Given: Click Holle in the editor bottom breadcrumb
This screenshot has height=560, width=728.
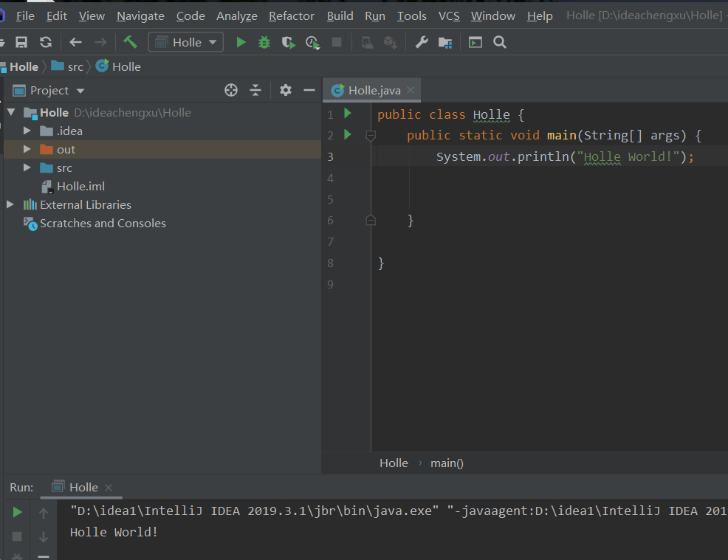Looking at the screenshot, I should pos(394,463).
